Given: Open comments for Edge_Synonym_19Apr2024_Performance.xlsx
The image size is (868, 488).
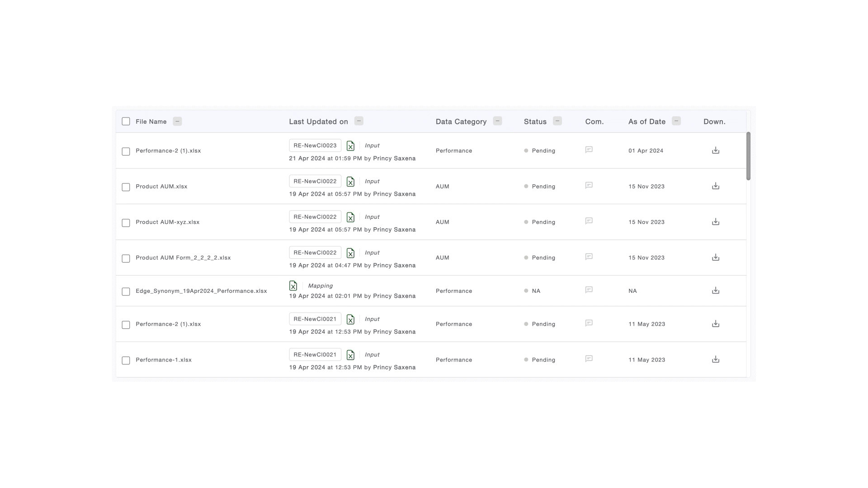Looking at the screenshot, I should coord(589,290).
